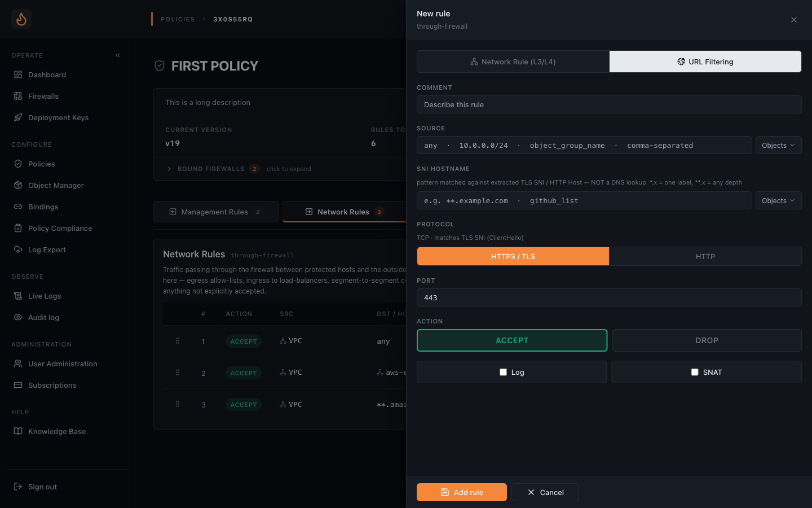Screen dimensions: 812x508
Task: Click the ACCEPT badge in rule 2
Action: 244,373
